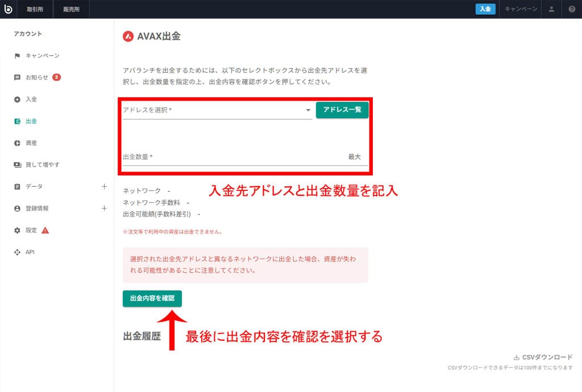Click the 出金内容を確認 button
The image size is (582, 392).
pos(152,298)
